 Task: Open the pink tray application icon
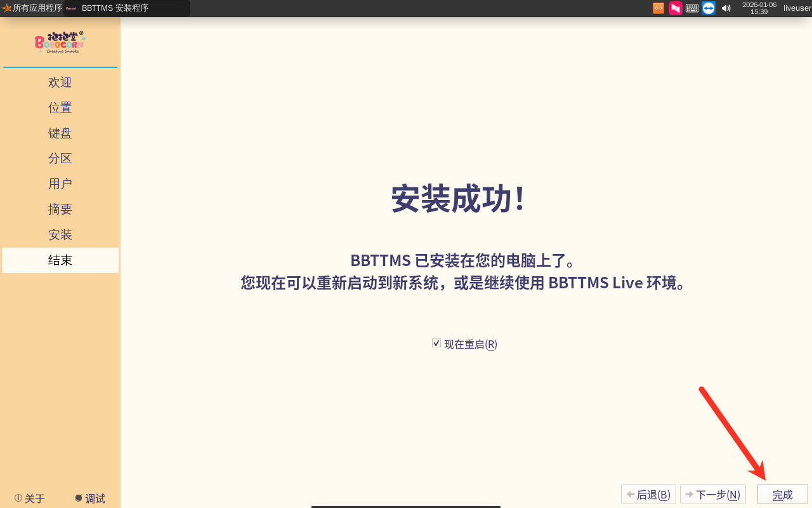tap(675, 8)
